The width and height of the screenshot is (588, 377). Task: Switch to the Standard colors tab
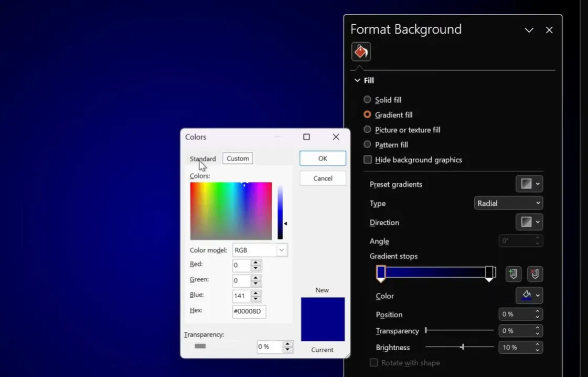pyautogui.click(x=202, y=159)
